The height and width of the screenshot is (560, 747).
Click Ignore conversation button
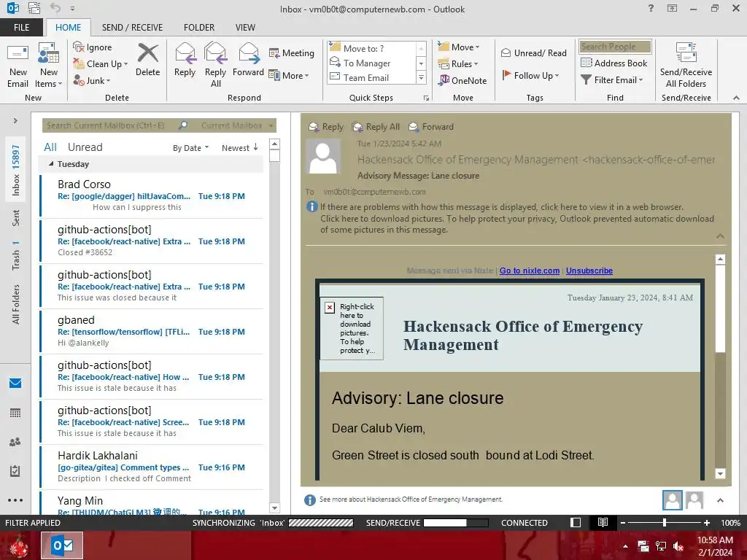[93, 47]
